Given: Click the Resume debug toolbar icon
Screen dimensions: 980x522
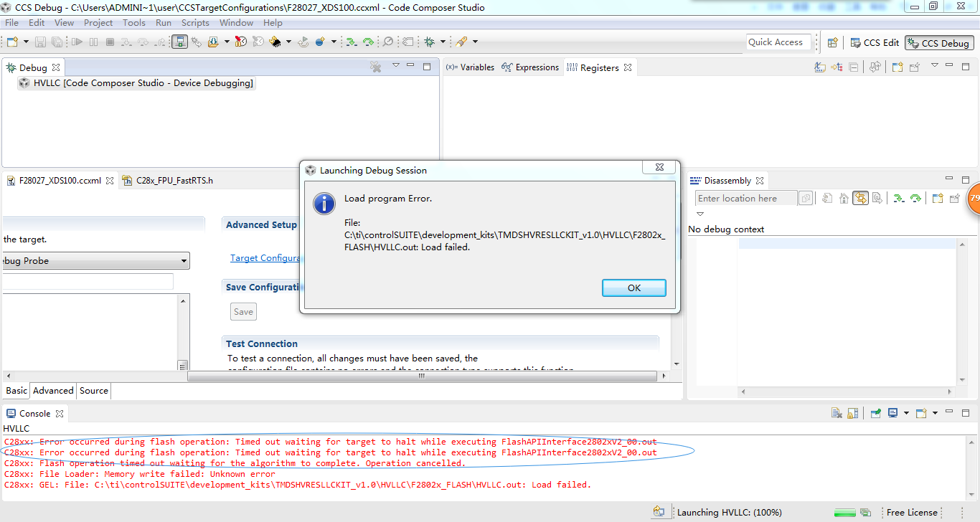Looking at the screenshot, I should pos(77,42).
